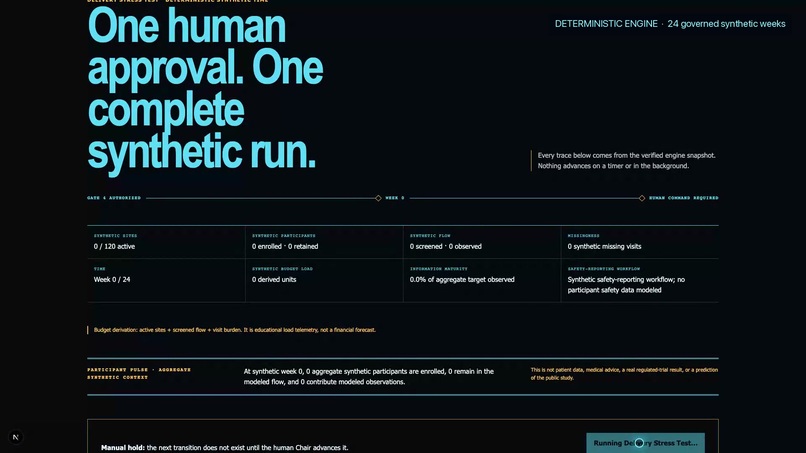The image size is (806, 453).
Task: Click the 'Participant Pulse · Aggregate' label
Action: coord(139,373)
